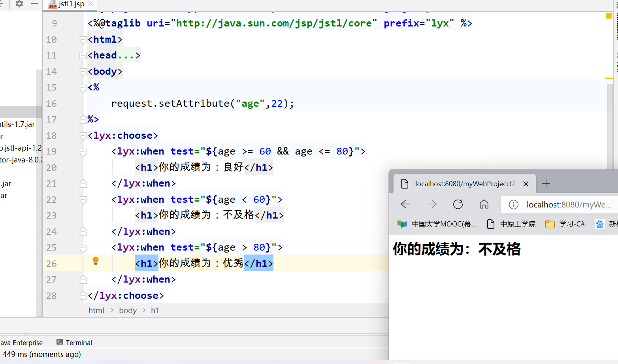The image size is (618, 364).
Task: Place cursor on request.setAttribute line
Action: [202, 104]
